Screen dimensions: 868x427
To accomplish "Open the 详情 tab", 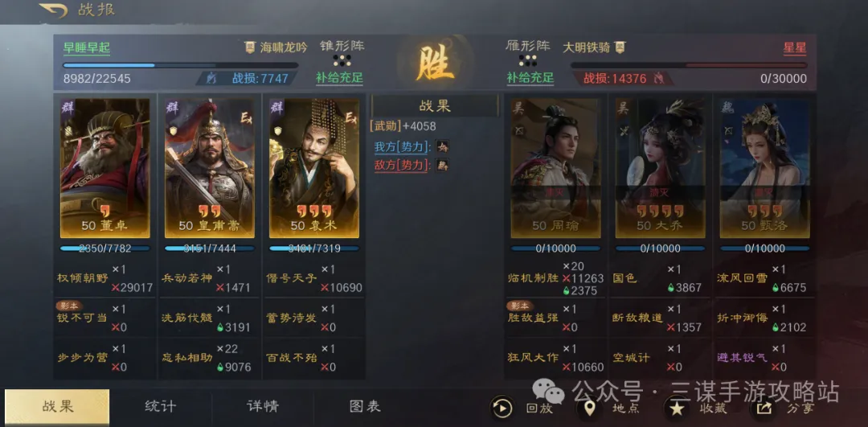I will click(x=263, y=407).
